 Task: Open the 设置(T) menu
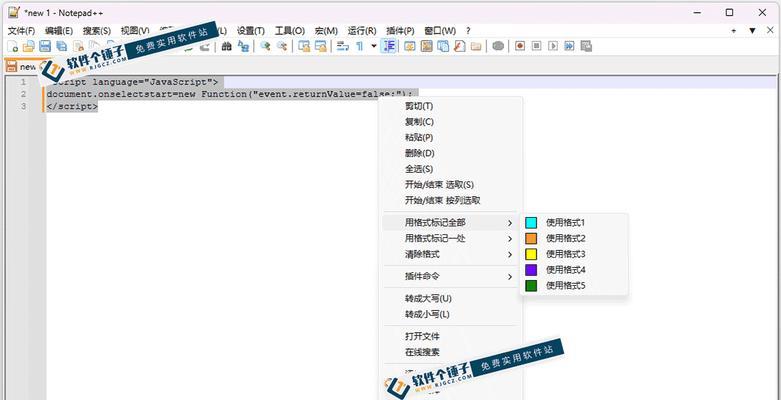coord(251,30)
